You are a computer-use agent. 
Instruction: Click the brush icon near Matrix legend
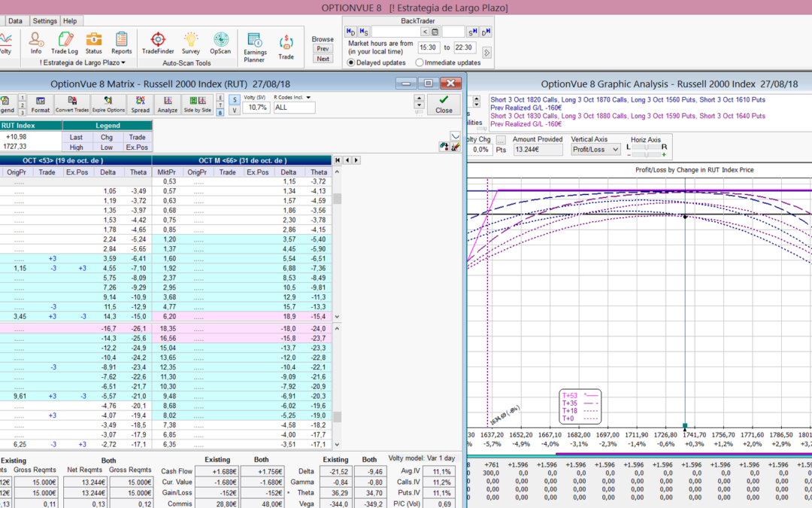[455, 148]
